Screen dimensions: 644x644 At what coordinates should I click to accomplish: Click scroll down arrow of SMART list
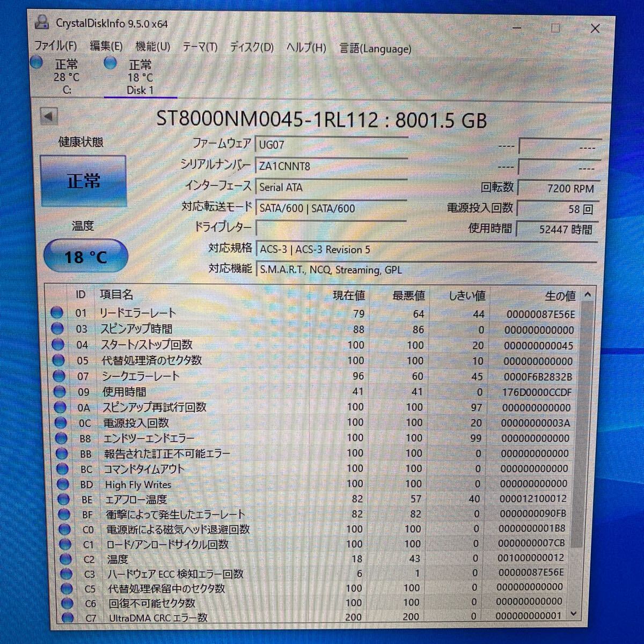click(x=574, y=613)
